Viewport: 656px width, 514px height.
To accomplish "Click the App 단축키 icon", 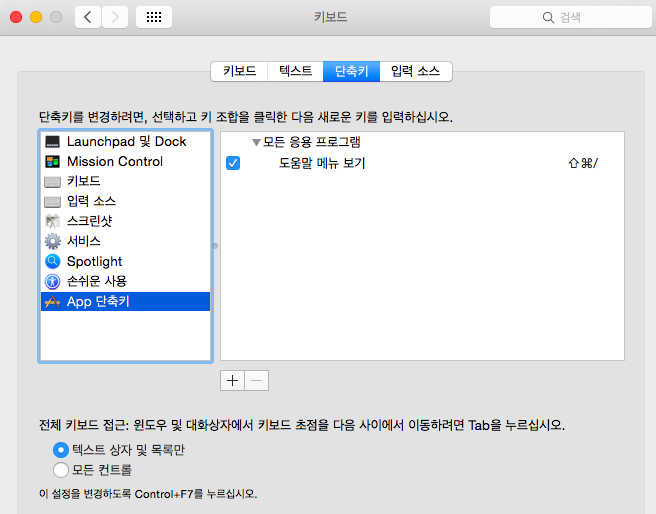I will coord(53,301).
